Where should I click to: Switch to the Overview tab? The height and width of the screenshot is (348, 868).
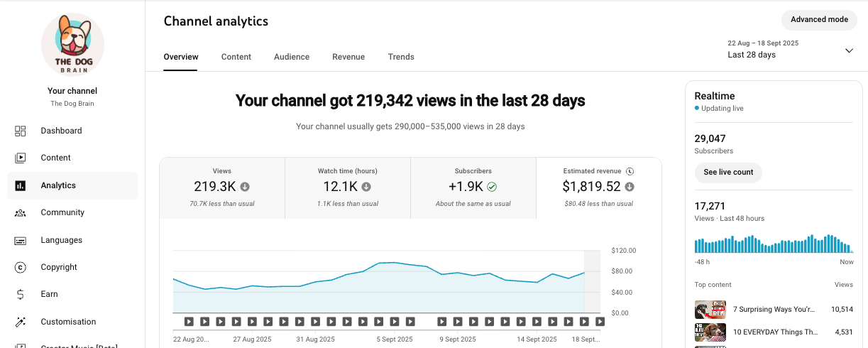pyautogui.click(x=181, y=57)
